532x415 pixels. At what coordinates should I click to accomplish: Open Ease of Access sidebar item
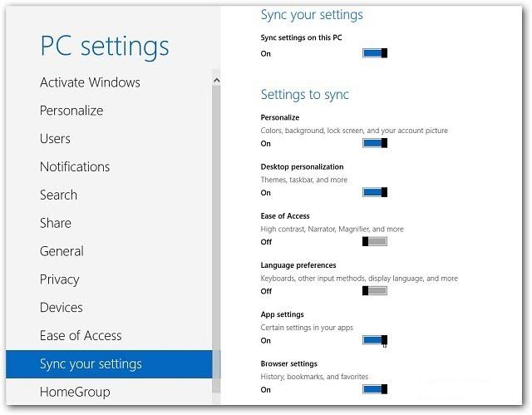pos(81,336)
